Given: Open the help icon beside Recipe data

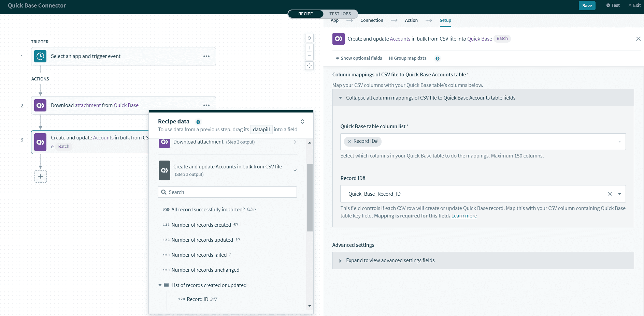Looking at the screenshot, I should coord(198,122).
